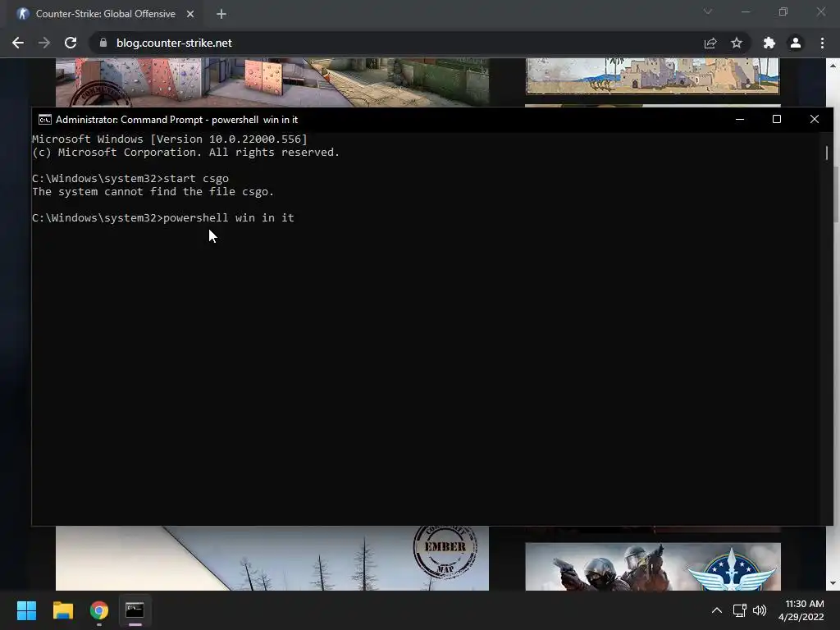The width and height of the screenshot is (840, 630).
Task: Share this page via the share icon
Action: click(710, 43)
